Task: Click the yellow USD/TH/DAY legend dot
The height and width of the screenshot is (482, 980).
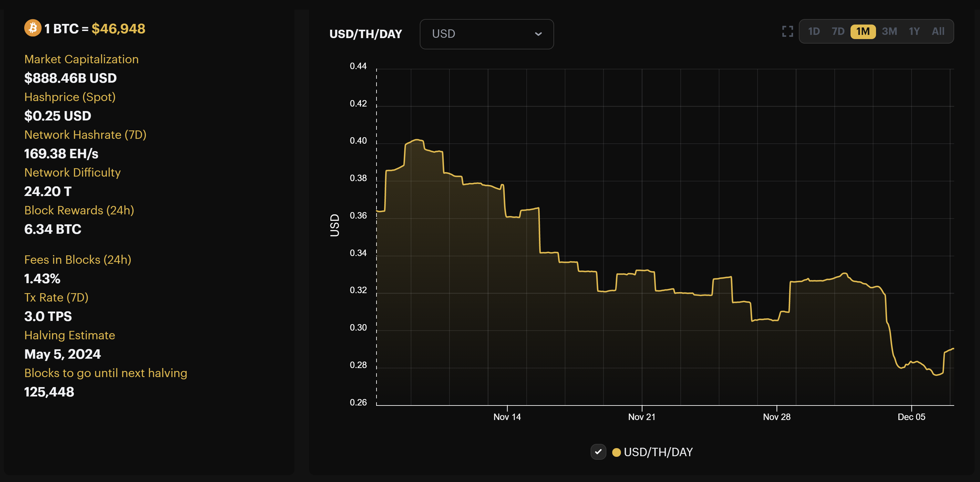Action: coord(617,452)
